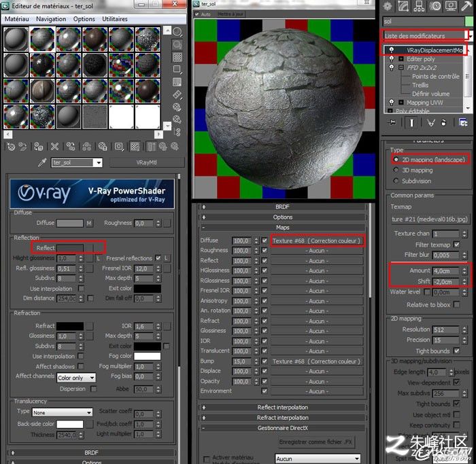Open the ter_sol material name dropdown
Image resolution: width=476 pixels, height=464 pixels.
(99, 163)
